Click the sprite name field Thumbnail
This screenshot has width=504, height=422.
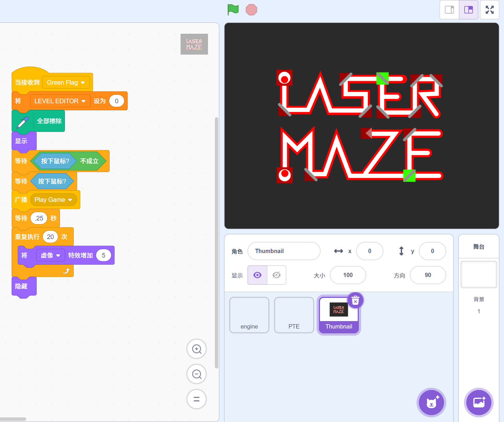point(283,251)
